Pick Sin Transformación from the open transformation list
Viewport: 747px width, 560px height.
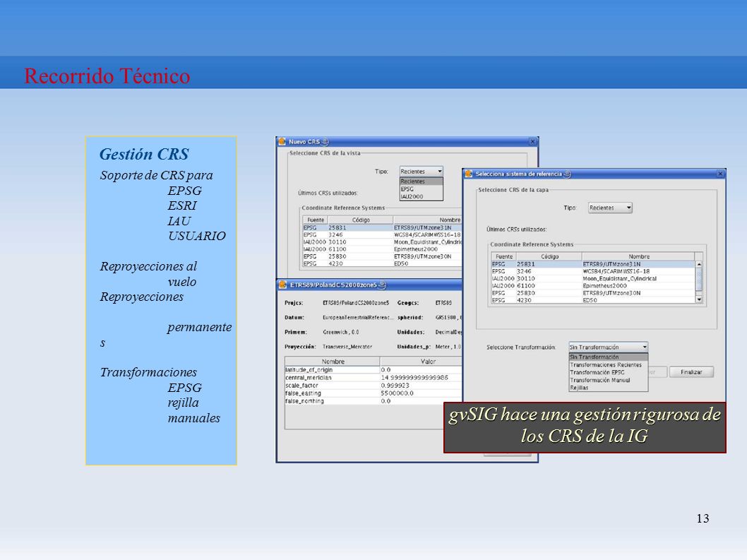[609, 357]
